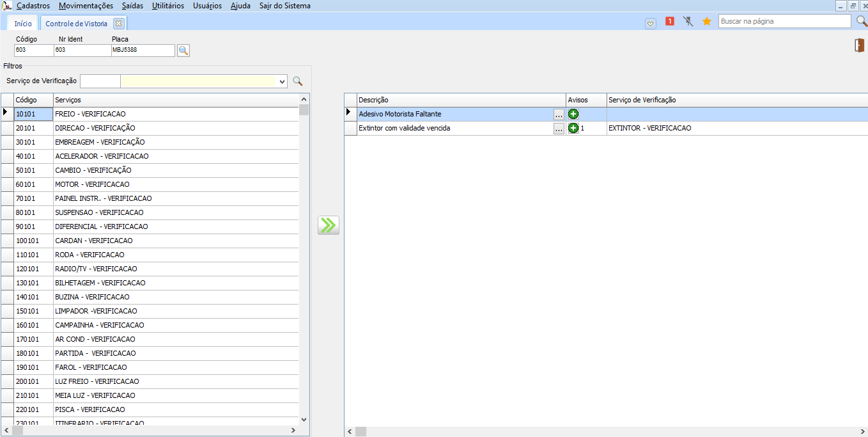This screenshot has width=868, height=437.
Task: Click the Serviços column header
Action: (x=176, y=100)
